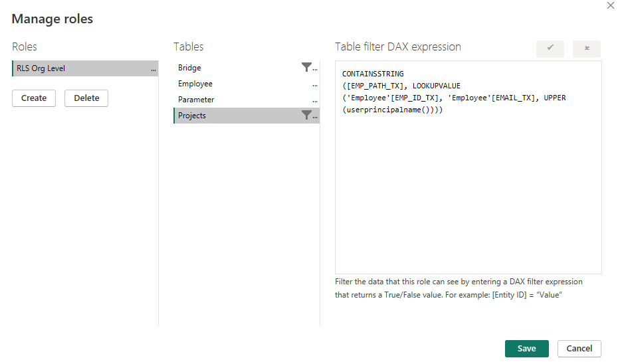This screenshot has height=364, width=618.
Task: Open ellipsis menu for Parameter table
Action: click(315, 101)
